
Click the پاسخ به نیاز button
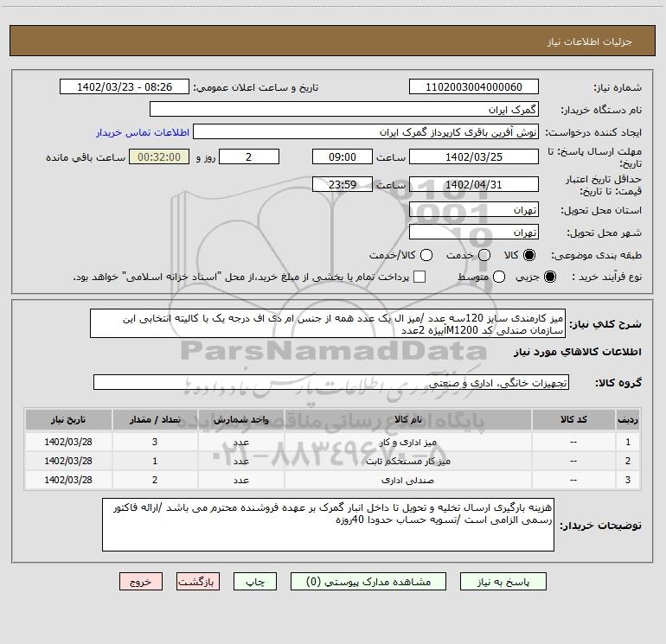click(x=503, y=581)
